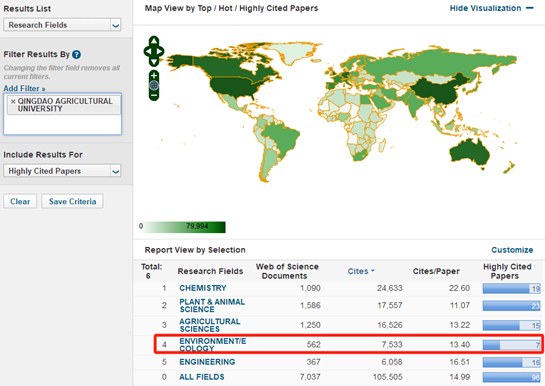
Task: Click the Clear button
Action: point(20,202)
